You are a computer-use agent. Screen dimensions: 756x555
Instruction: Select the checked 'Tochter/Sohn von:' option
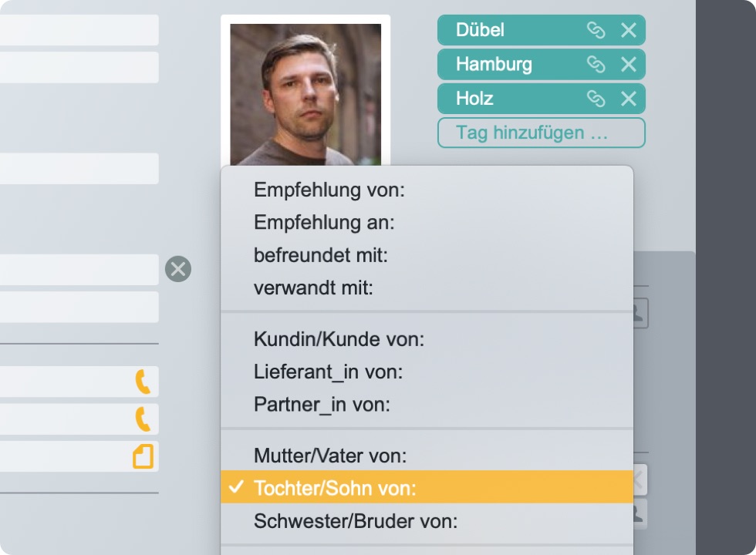click(x=335, y=488)
